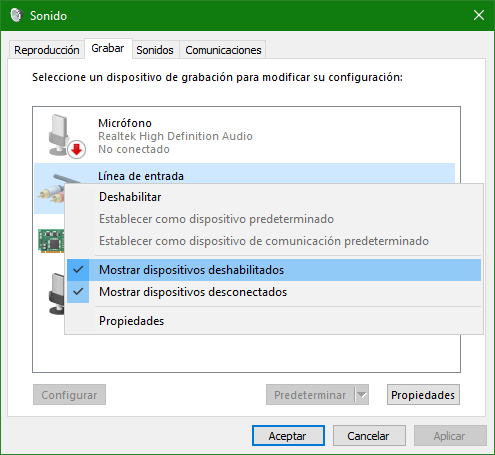This screenshot has width=495, height=455.
Task: Click the Predeterminar button
Action: point(310,395)
